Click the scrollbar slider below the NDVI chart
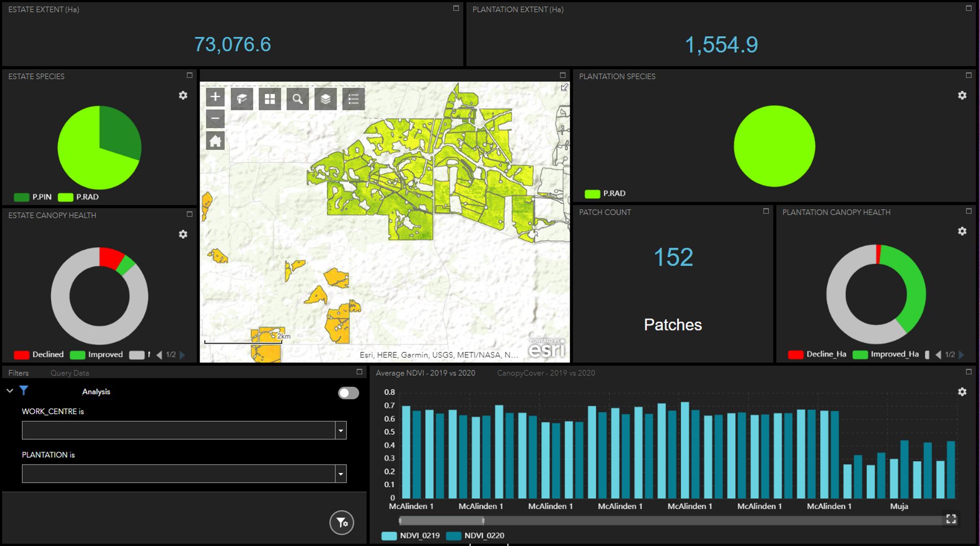The image size is (980, 546). tap(442, 519)
